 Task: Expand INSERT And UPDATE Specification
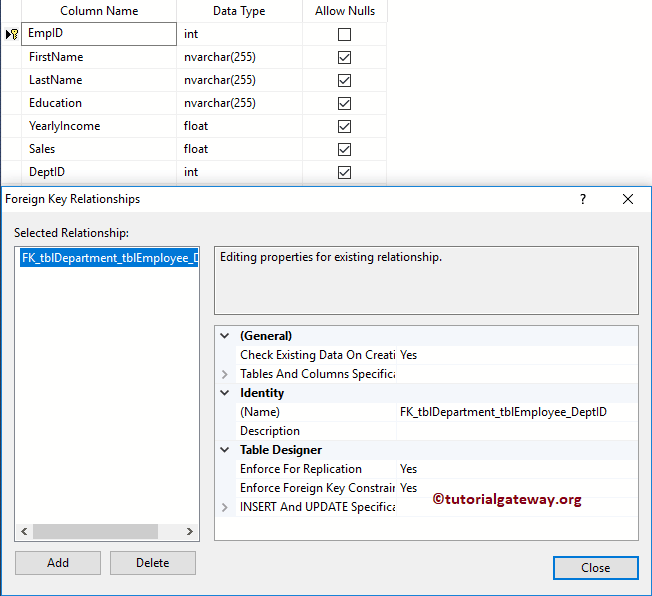[x=225, y=507]
